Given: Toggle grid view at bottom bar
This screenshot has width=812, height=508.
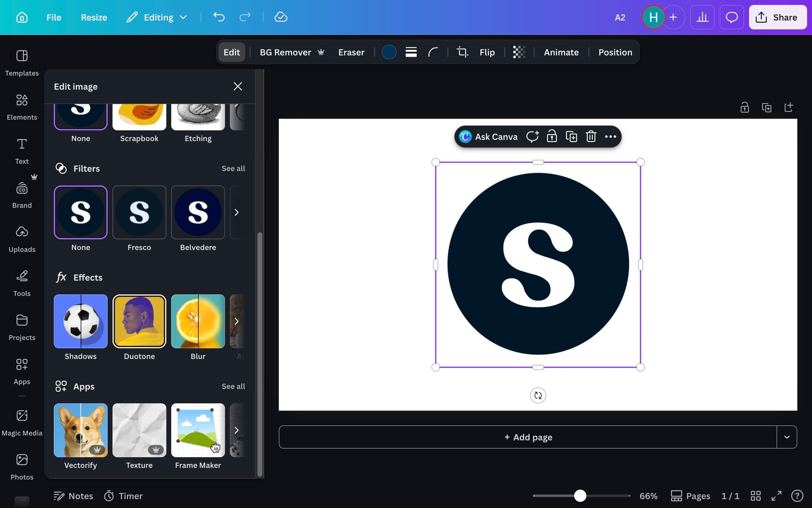Looking at the screenshot, I should [x=756, y=496].
